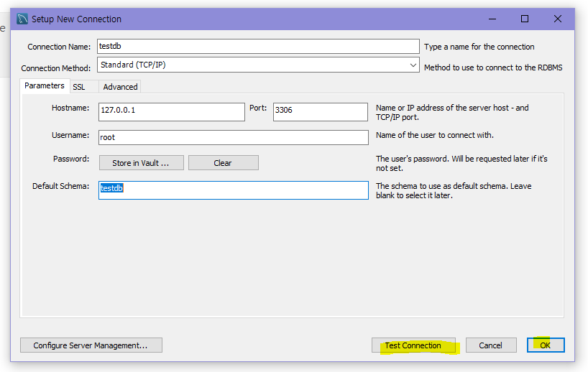Image resolution: width=588 pixels, height=372 pixels.
Task: Click the 'Default Schema:' label
Action: [x=61, y=186]
